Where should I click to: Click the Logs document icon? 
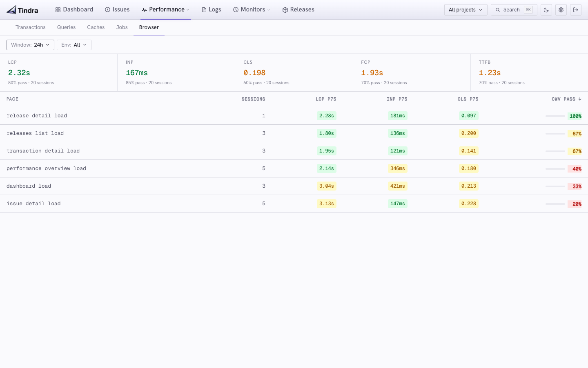point(204,10)
